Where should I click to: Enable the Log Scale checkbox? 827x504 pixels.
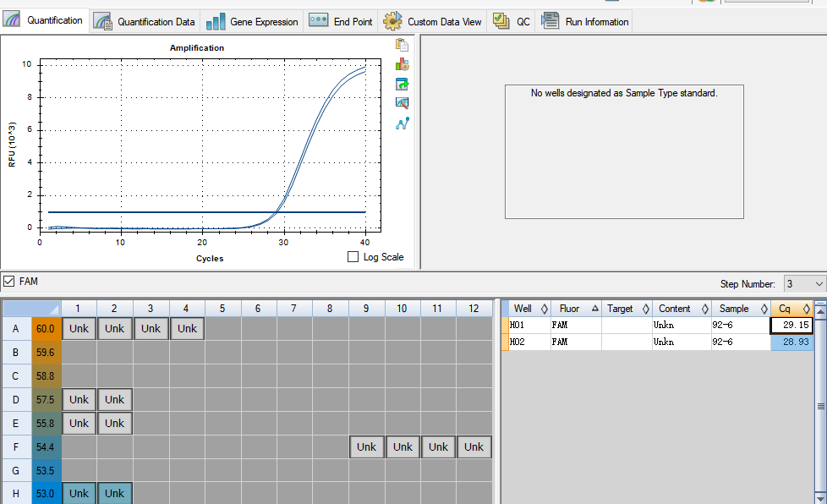353,257
